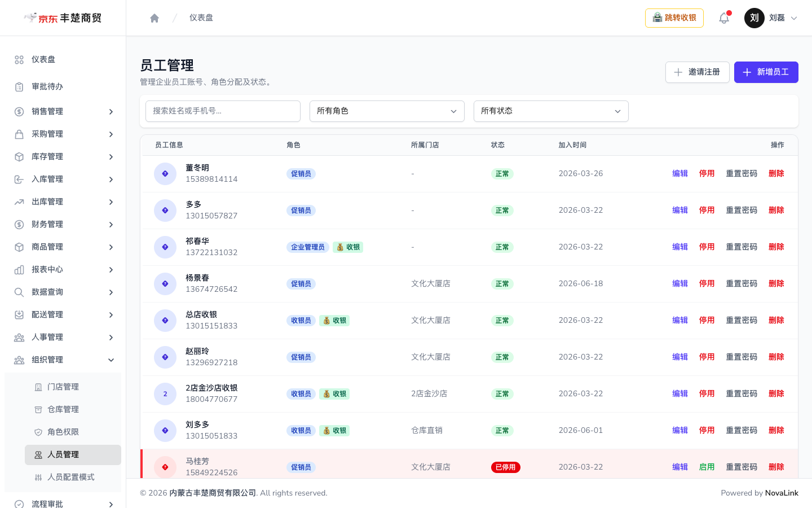Click 编辑 for 董冬明

(x=680, y=174)
